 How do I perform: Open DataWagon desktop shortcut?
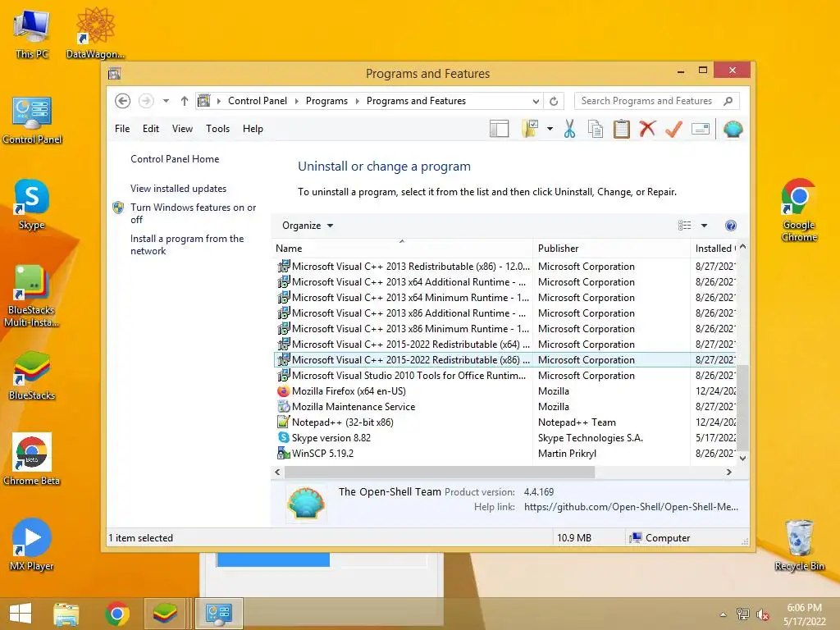click(x=95, y=33)
